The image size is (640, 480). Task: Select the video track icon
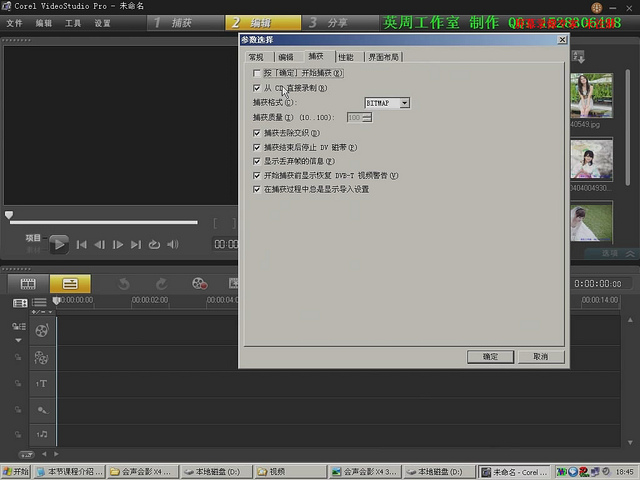click(42, 330)
